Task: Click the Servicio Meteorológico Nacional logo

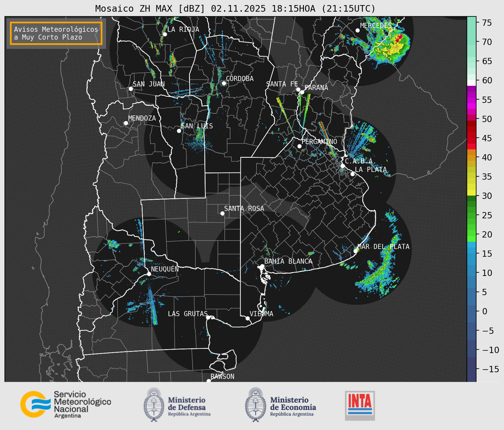Action: click(65, 405)
